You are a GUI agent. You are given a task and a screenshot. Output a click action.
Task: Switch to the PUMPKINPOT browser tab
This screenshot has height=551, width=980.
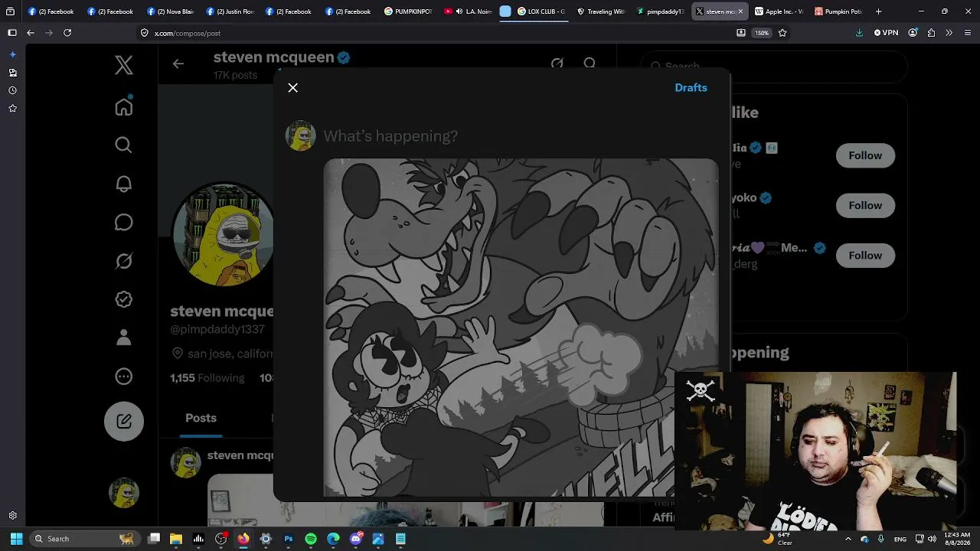tap(409, 11)
